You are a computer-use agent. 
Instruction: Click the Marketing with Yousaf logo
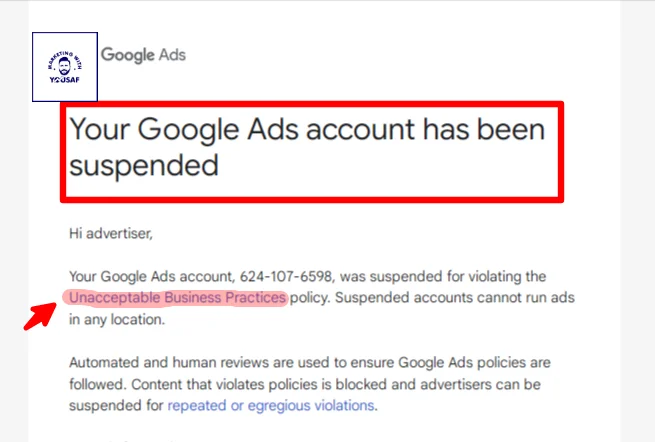pyautogui.click(x=64, y=66)
